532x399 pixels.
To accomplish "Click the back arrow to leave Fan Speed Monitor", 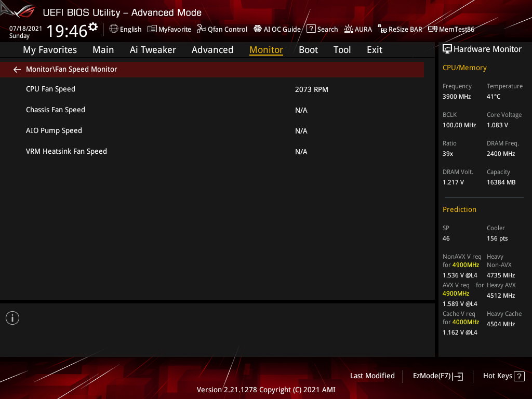I will (x=17, y=69).
